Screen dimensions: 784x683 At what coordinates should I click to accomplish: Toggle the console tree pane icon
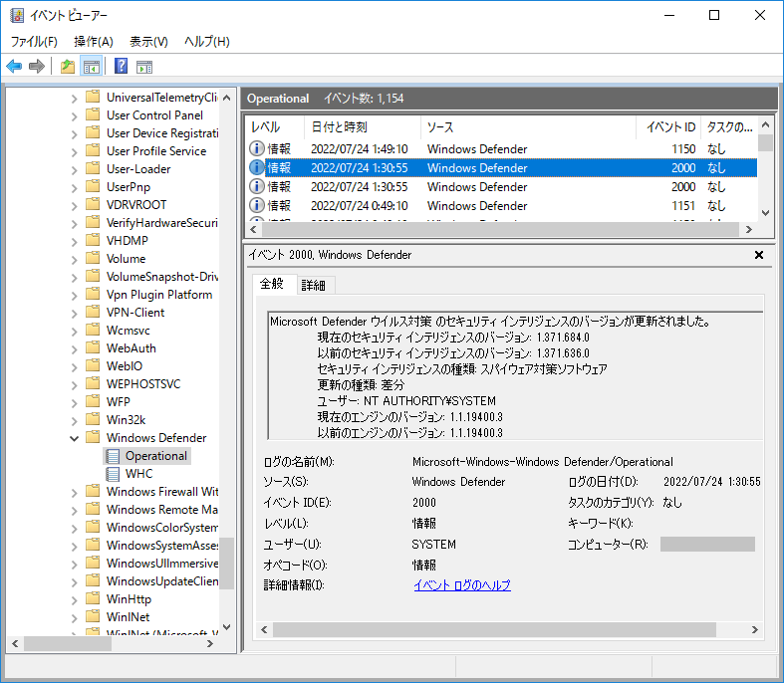coord(92,66)
